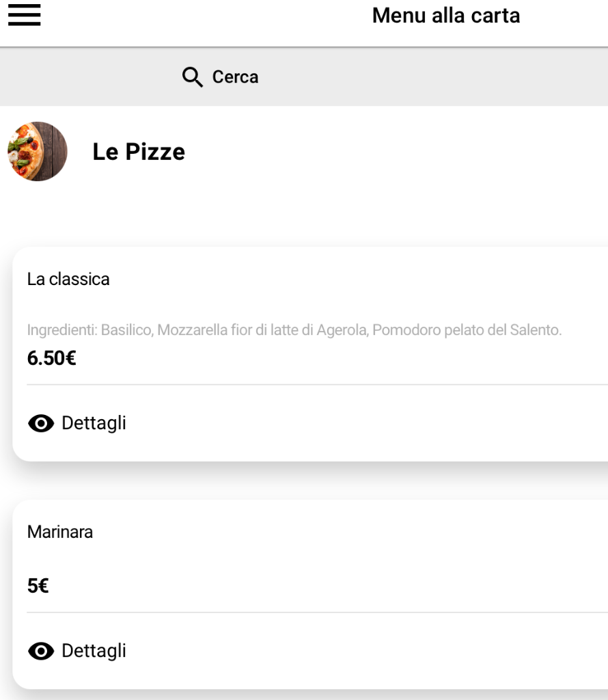
Task: Click the eye icon under Marinara
Action: (x=41, y=651)
